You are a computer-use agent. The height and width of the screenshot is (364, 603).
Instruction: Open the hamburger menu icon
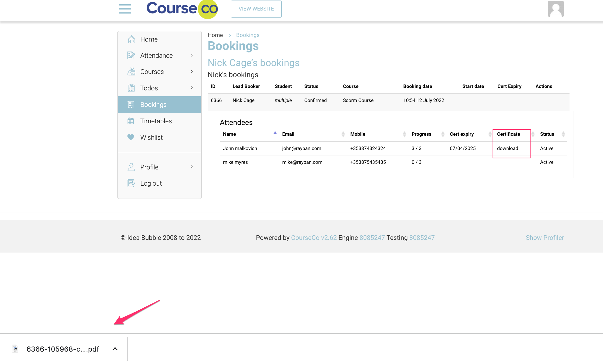(125, 9)
